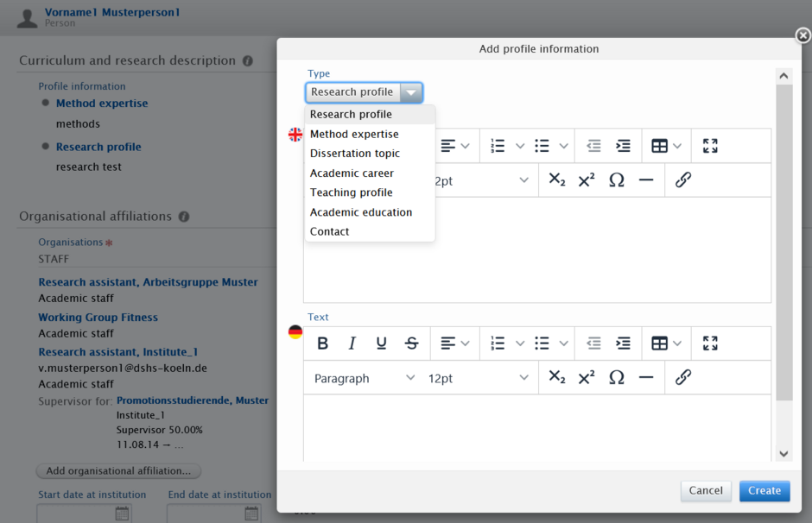Open the 12pt font size dropdown in German editor
The width and height of the screenshot is (812, 523).
(x=478, y=378)
